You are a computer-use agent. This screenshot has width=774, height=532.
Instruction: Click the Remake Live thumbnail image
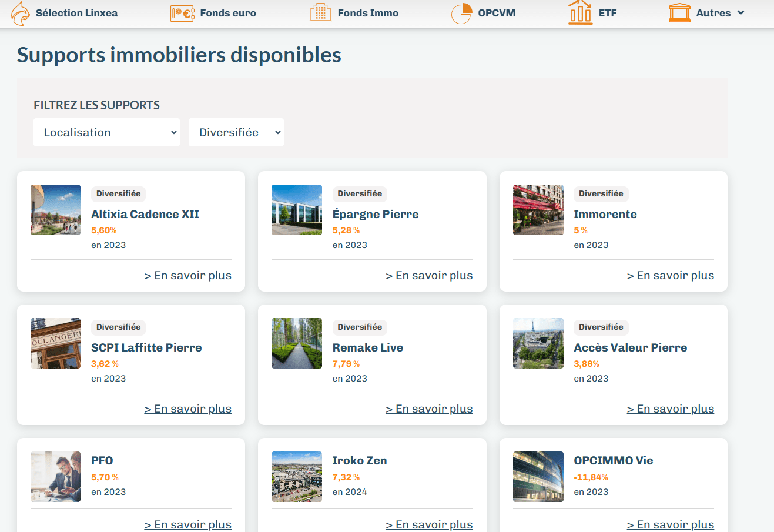click(297, 343)
